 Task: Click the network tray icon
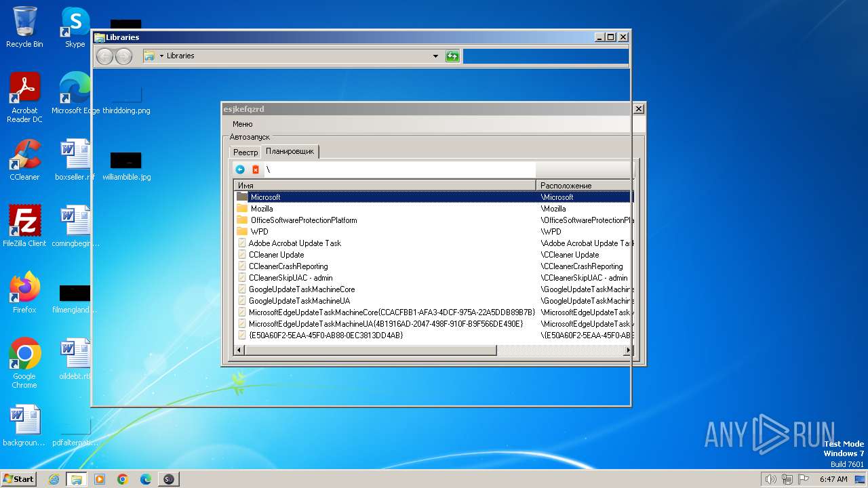pos(787,479)
